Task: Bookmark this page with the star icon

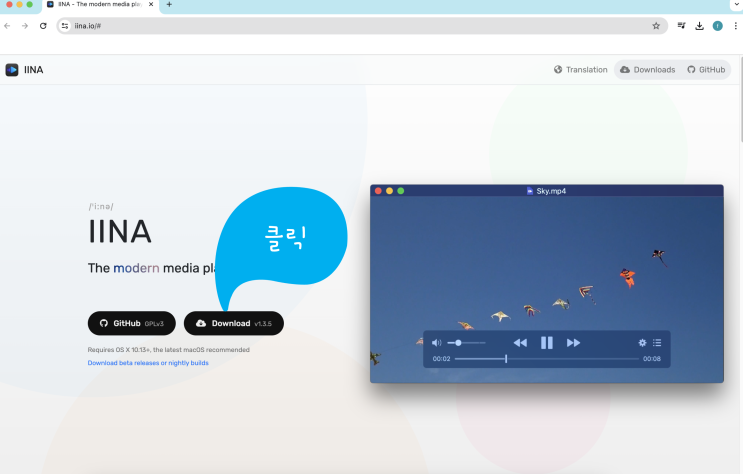Action: coord(656,26)
